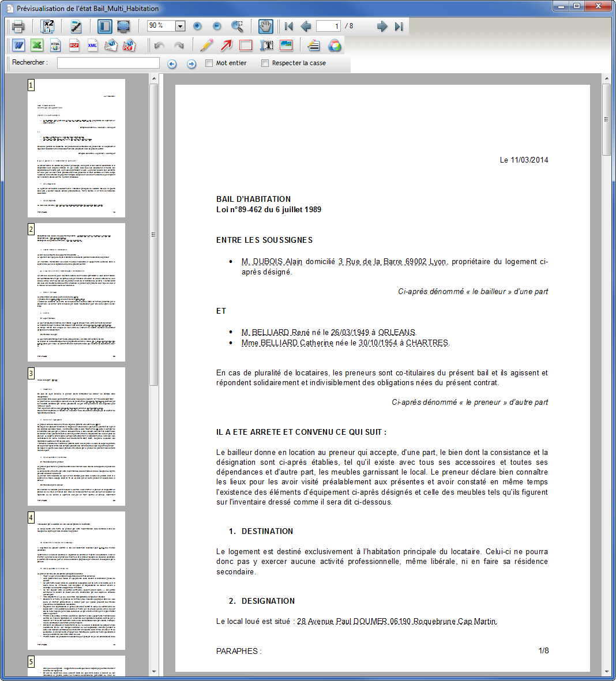This screenshot has height=681, width=616.
Task: Select the red arrow annotation tool
Action: point(226,46)
